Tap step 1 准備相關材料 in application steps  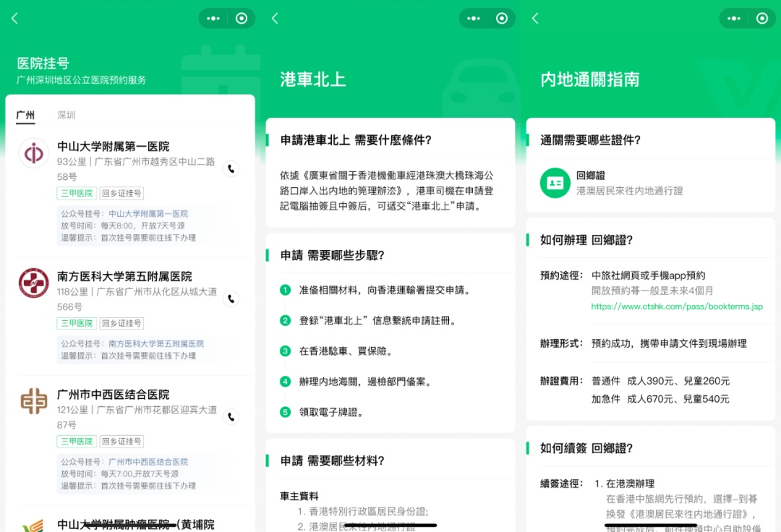[385, 290]
